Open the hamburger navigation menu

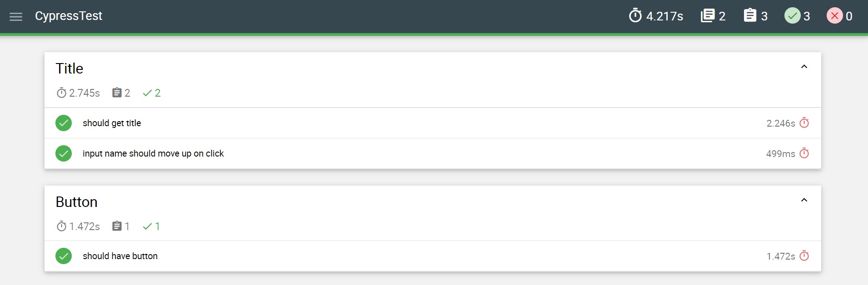16,17
